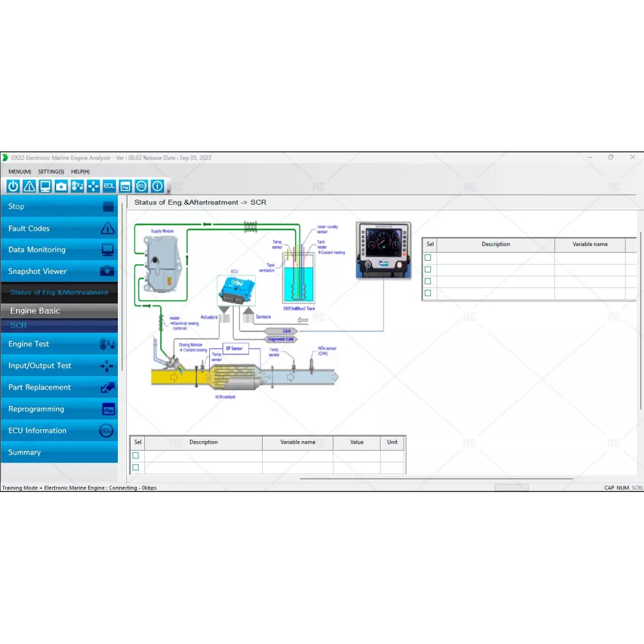The height and width of the screenshot is (644, 644).
Task: Click the snapshot camera toolbar icon
Action: pos(61,186)
